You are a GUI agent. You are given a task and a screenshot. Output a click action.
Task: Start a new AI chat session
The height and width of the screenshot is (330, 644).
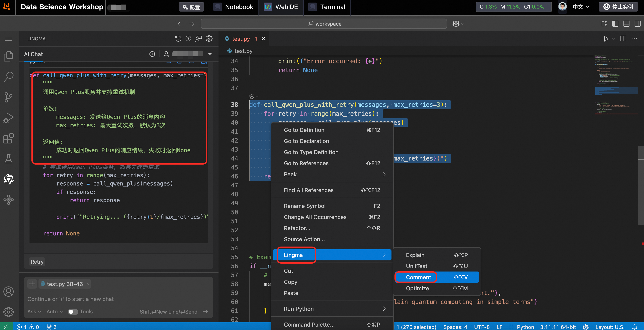(152, 54)
